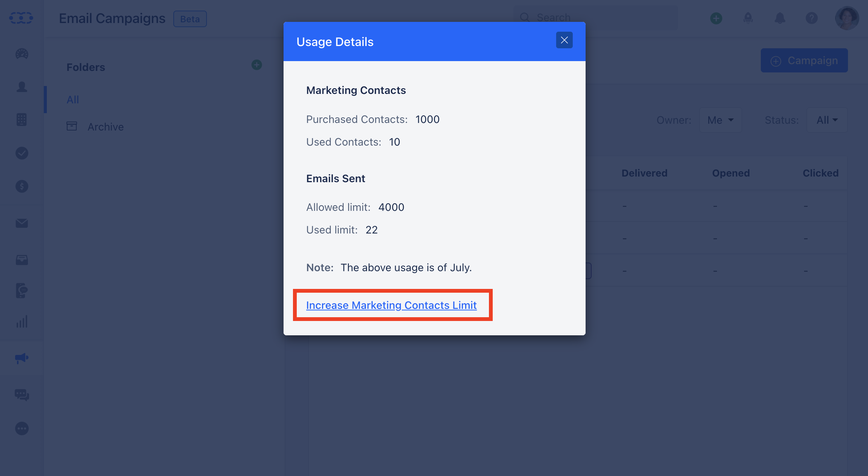Open the user profile avatar

click(847, 18)
